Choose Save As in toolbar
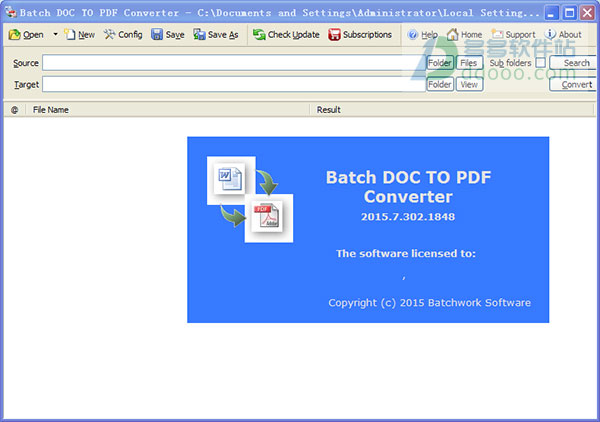Image resolution: width=600 pixels, height=422 pixels. pos(216,34)
